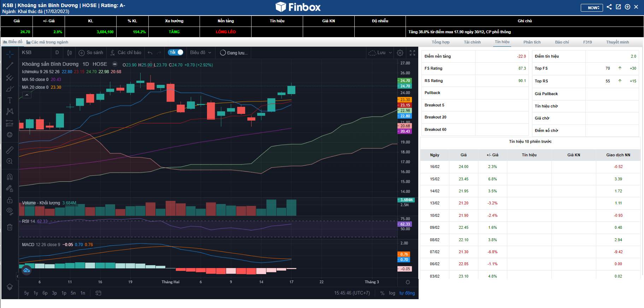Choose the brush drawing tool
The width and height of the screenshot is (644, 308).
[x=10, y=89]
